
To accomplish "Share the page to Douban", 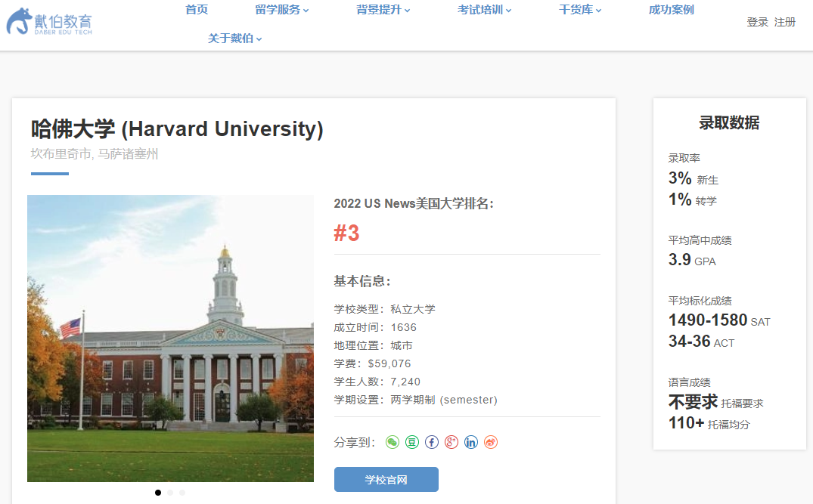I will (411, 442).
